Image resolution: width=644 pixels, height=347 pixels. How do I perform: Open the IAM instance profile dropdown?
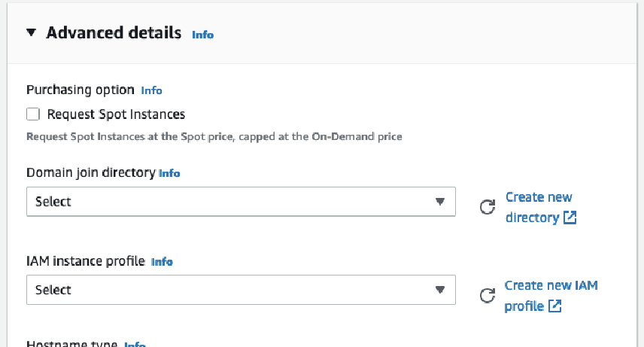241,290
